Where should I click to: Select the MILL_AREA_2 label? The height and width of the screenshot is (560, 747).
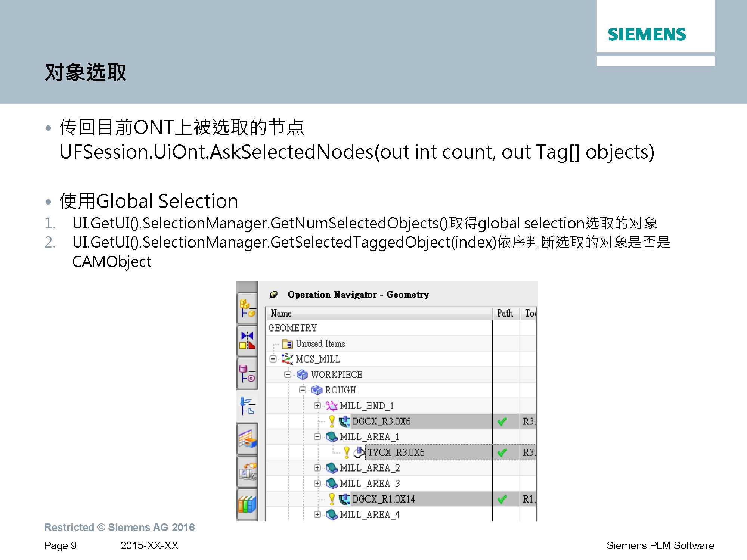pos(370,468)
